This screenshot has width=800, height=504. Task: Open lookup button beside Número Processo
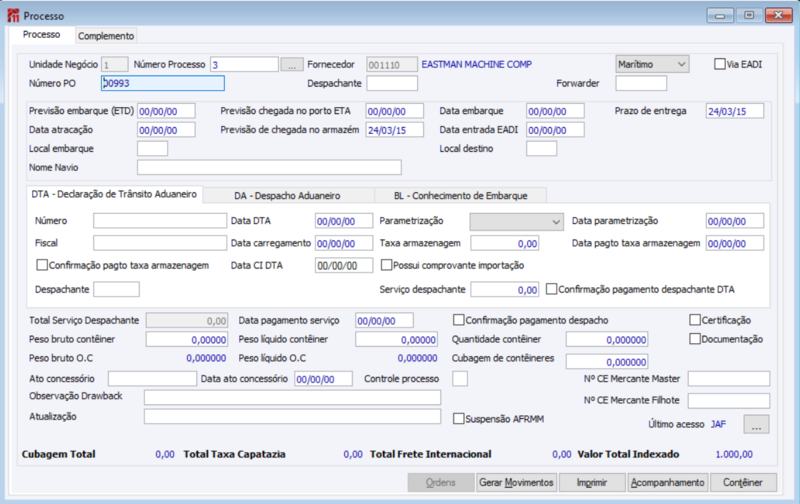pos(291,64)
